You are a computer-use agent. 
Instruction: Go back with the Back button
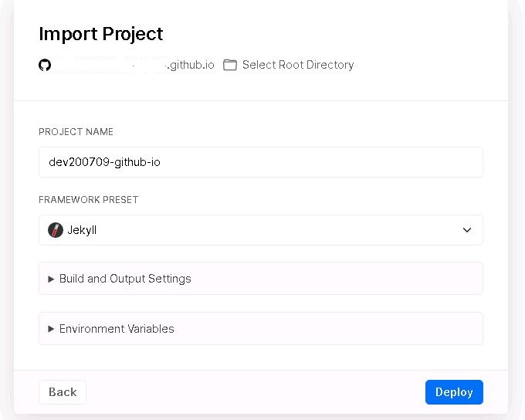pyautogui.click(x=63, y=392)
